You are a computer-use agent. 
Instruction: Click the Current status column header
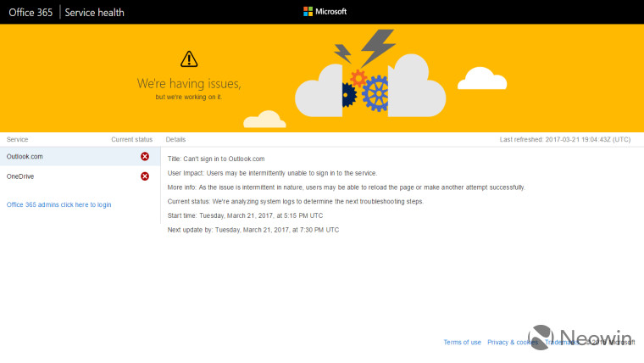pyautogui.click(x=132, y=139)
